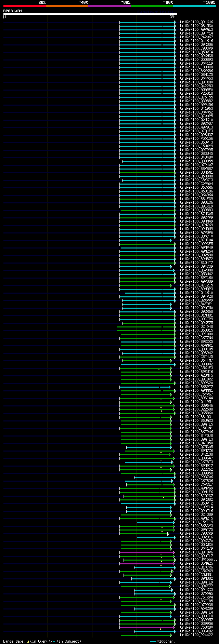Click the red ~20% identity legend segment
The width and height of the screenshot is (219, 644).
coord(25,6)
